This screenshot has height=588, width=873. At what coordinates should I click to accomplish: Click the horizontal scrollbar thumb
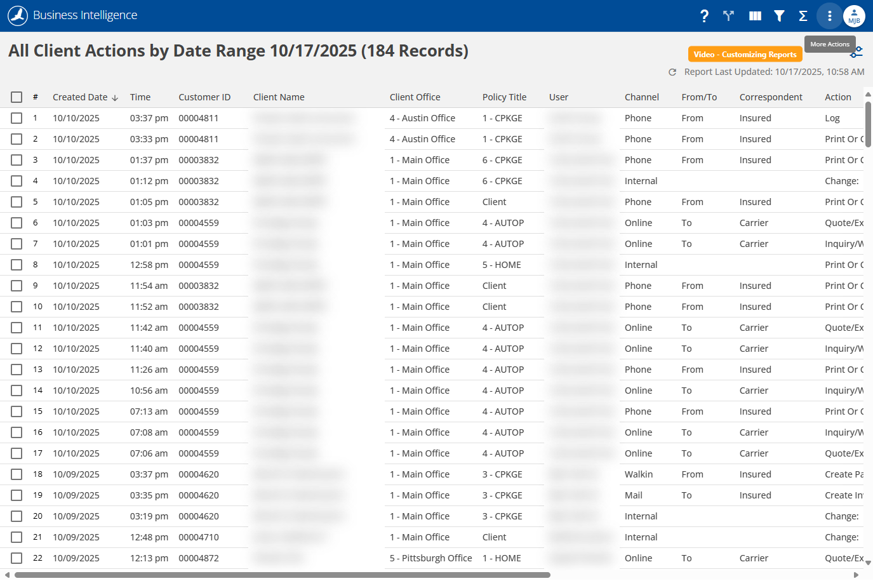(283, 575)
